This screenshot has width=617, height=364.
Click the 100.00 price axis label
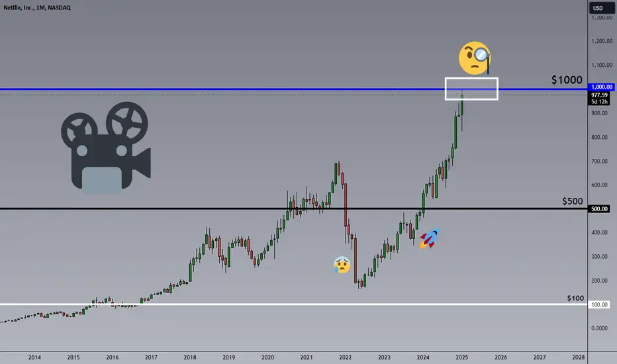599,304
